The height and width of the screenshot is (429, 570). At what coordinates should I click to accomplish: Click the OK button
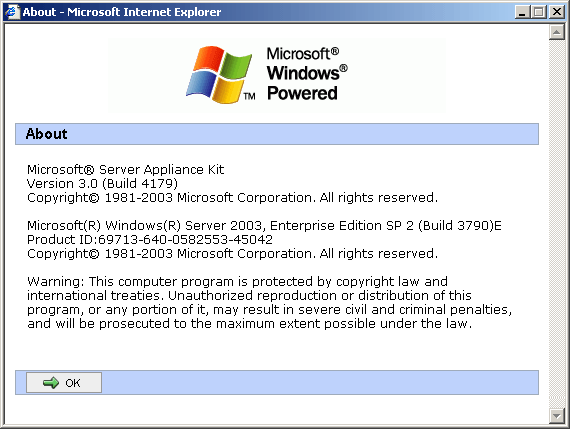pos(64,382)
